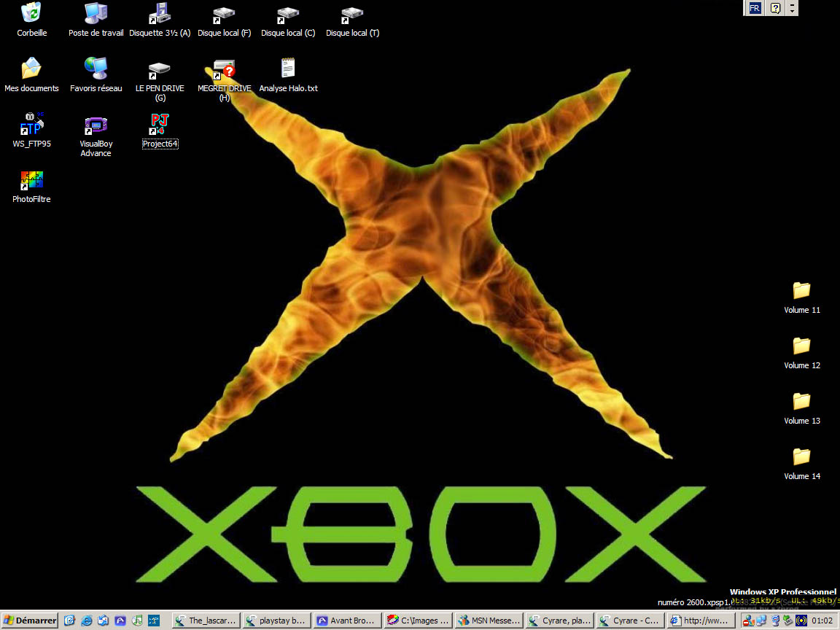The image size is (840, 630).
Task: Launch VisualBoy Advance emulator shortcut
Action: coord(96,136)
